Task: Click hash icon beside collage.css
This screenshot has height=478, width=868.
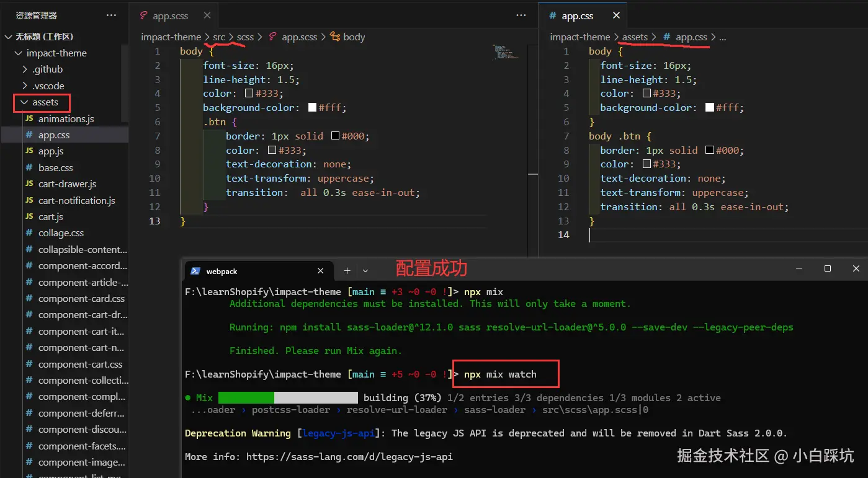Action: tap(29, 233)
